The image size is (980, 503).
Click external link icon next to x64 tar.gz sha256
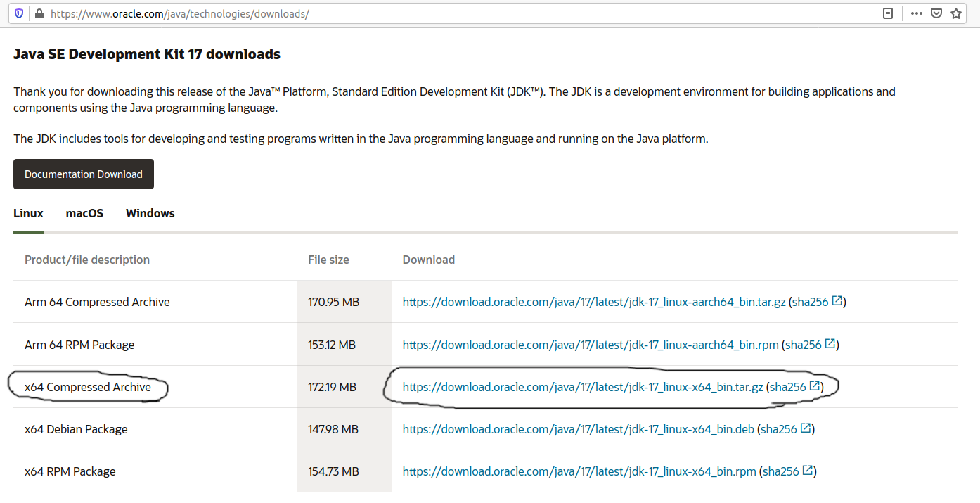(815, 386)
